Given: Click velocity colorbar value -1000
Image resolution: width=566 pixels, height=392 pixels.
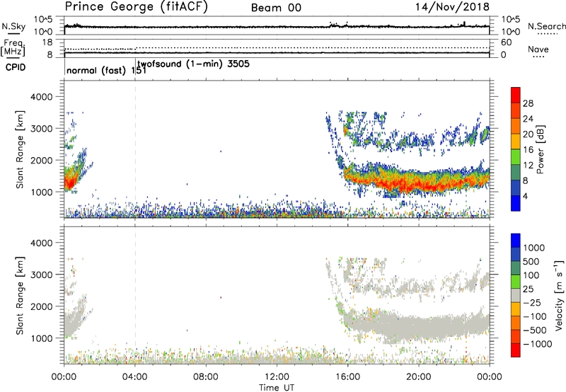Looking at the screenshot, I should [538, 344].
